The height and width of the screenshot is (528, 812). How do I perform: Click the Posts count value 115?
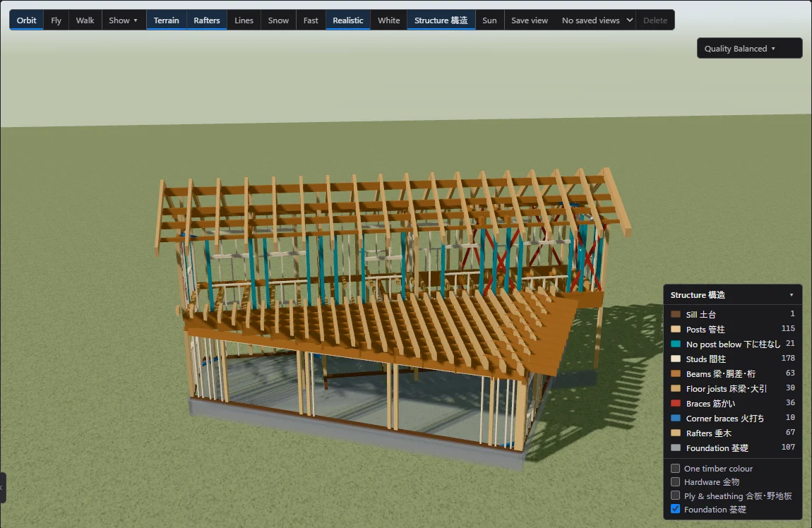click(788, 329)
